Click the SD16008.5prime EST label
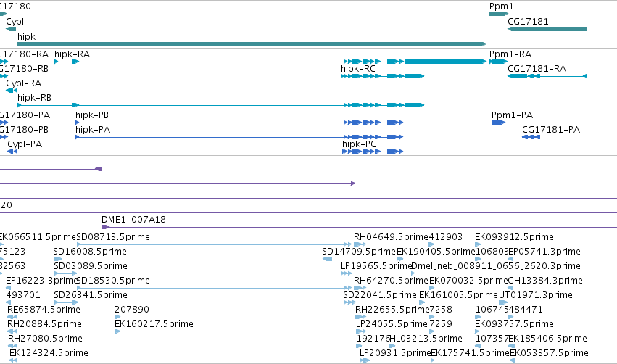Image resolution: width=617 pixels, height=364 pixels. click(90, 252)
